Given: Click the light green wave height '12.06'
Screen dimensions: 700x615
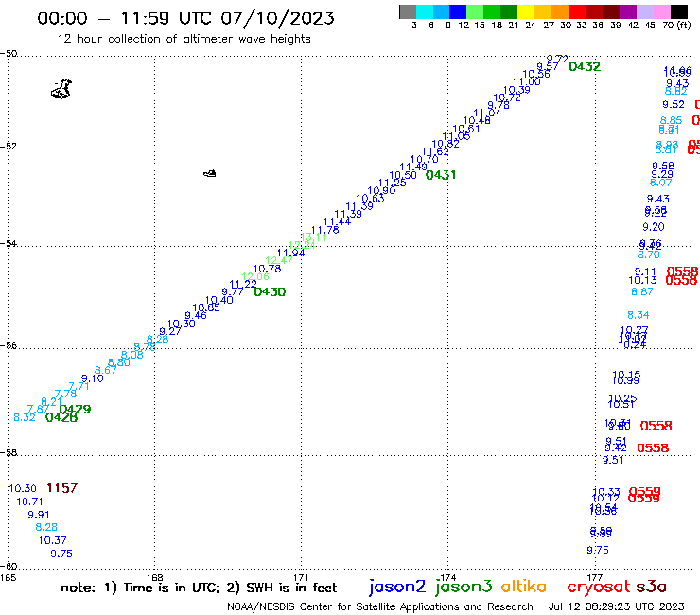Looking at the screenshot, I should click(255, 276).
